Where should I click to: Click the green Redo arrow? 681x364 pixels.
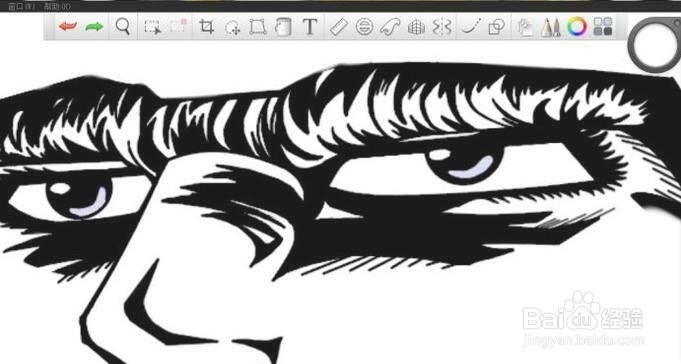(94, 26)
